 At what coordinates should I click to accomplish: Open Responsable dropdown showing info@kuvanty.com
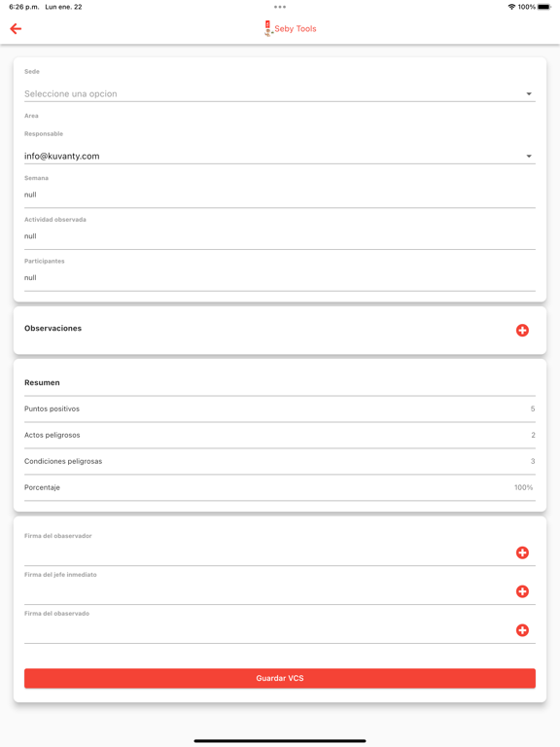point(280,157)
